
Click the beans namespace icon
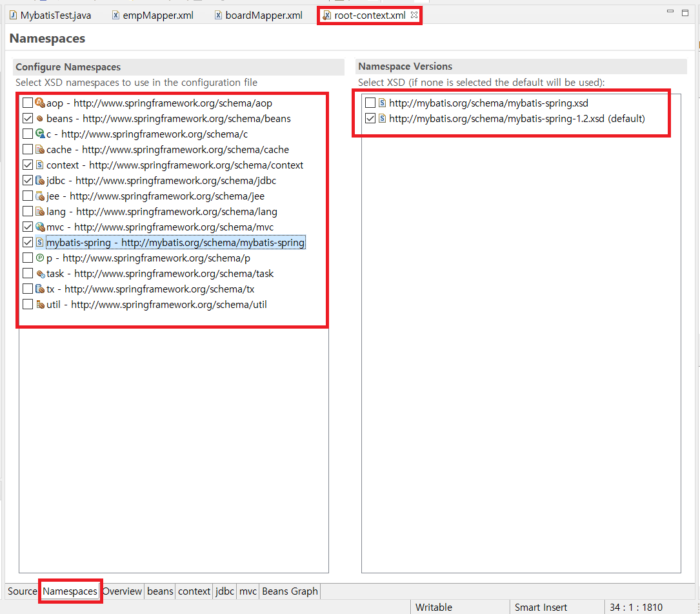(x=40, y=118)
